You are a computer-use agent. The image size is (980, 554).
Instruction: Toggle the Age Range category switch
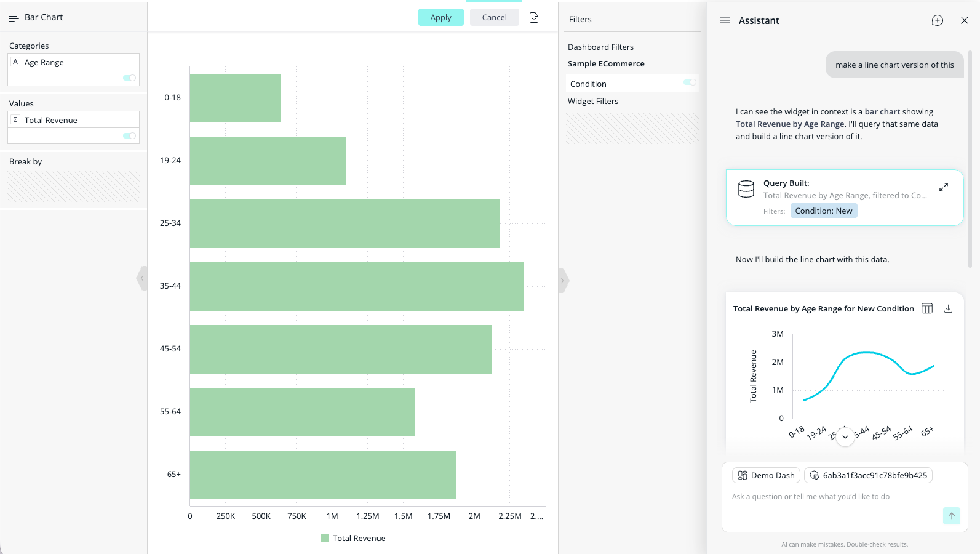click(x=129, y=78)
